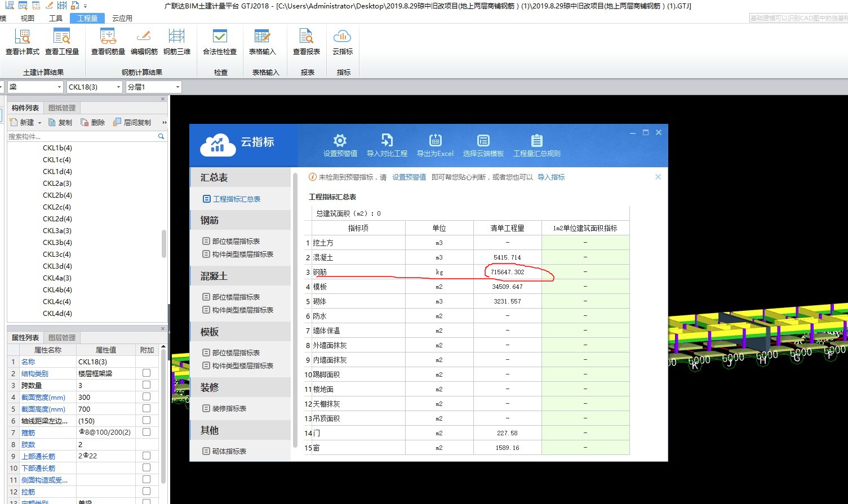This screenshot has height=504, width=848.
Task: Select CKL4d(4) in component list
Action: [x=57, y=313]
